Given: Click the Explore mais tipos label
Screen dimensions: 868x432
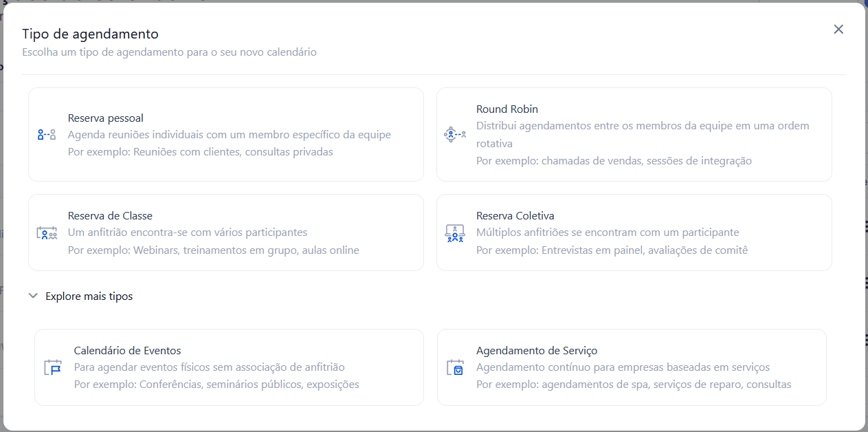Looking at the screenshot, I should click(x=89, y=296).
